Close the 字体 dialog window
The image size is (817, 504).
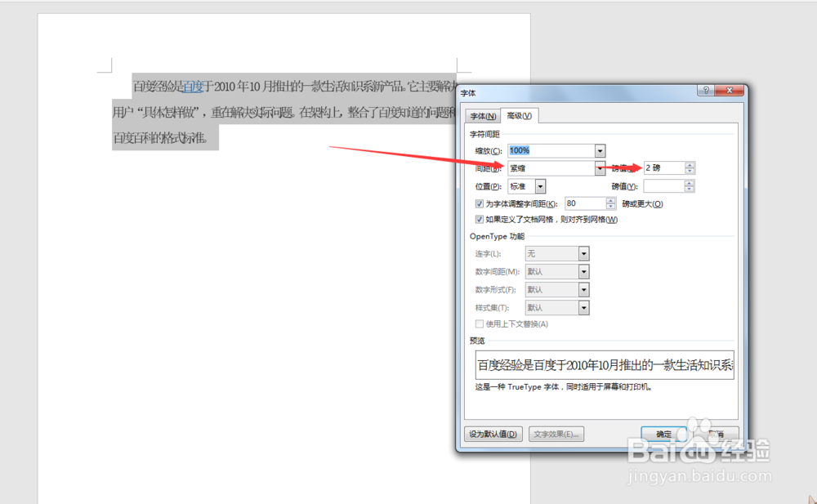coord(729,90)
